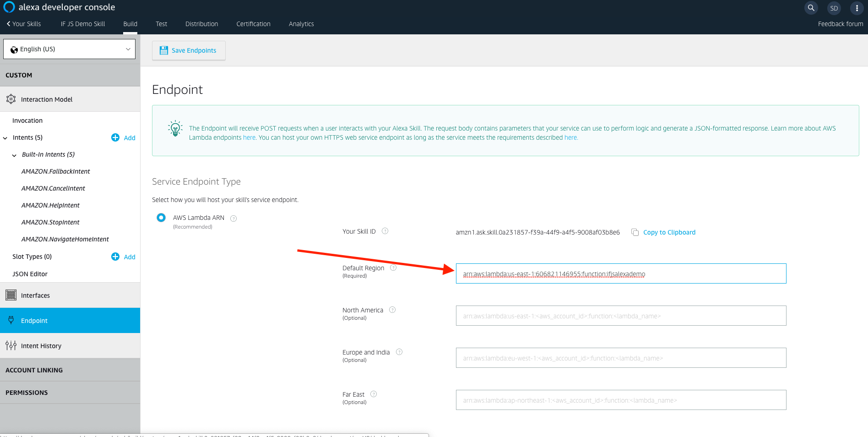Click the help tooltip next to Your Skill ID
Viewport: 868px width, 437px height.
pyautogui.click(x=385, y=231)
